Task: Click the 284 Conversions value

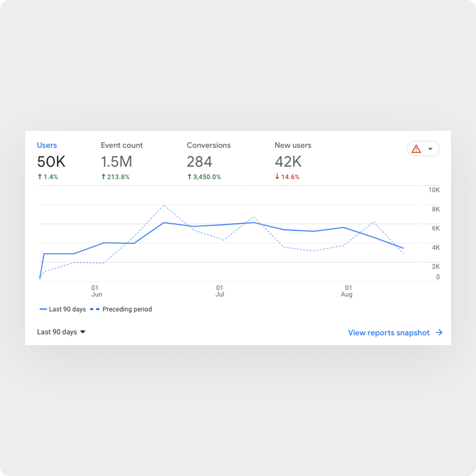Action: click(199, 162)
